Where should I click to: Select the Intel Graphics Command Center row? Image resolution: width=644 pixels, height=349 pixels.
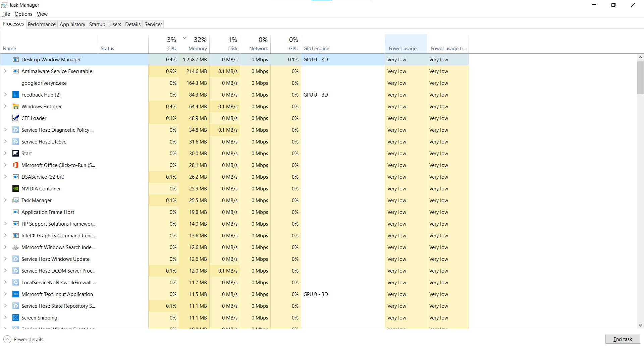coord(234,236)
